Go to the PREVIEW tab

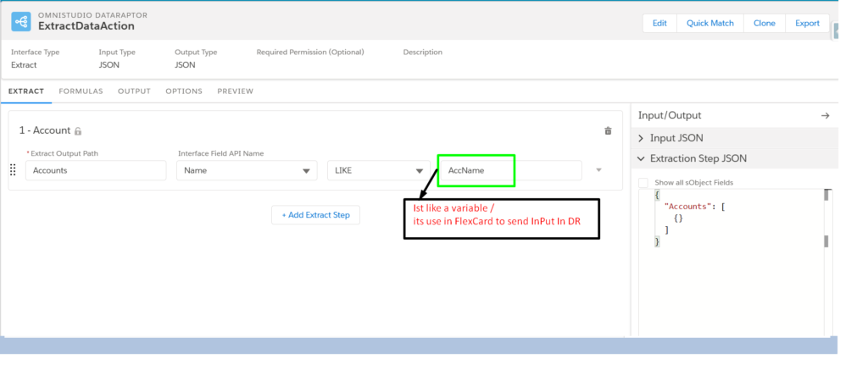(x=236, y=91)
